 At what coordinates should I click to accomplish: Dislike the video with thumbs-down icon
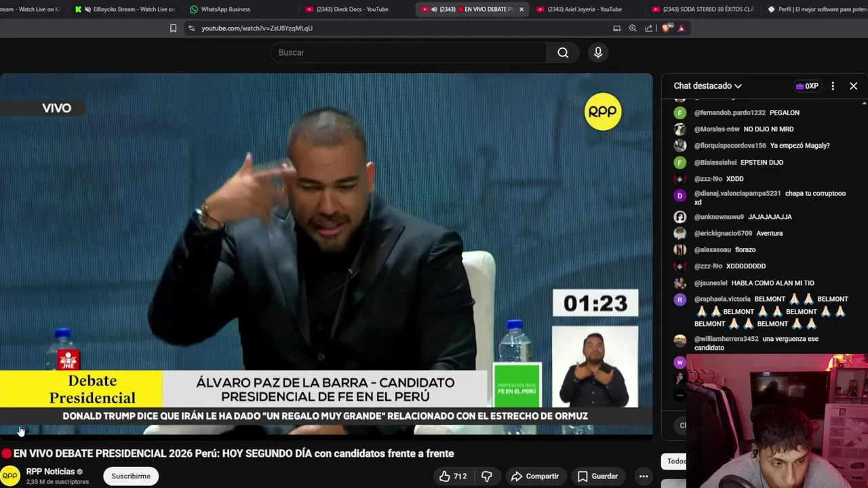486,476
